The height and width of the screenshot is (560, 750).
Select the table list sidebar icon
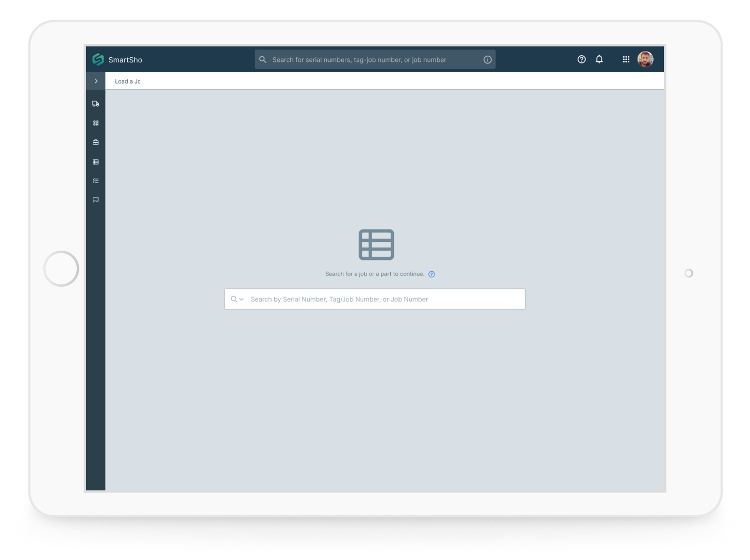[x=96, y=162]
